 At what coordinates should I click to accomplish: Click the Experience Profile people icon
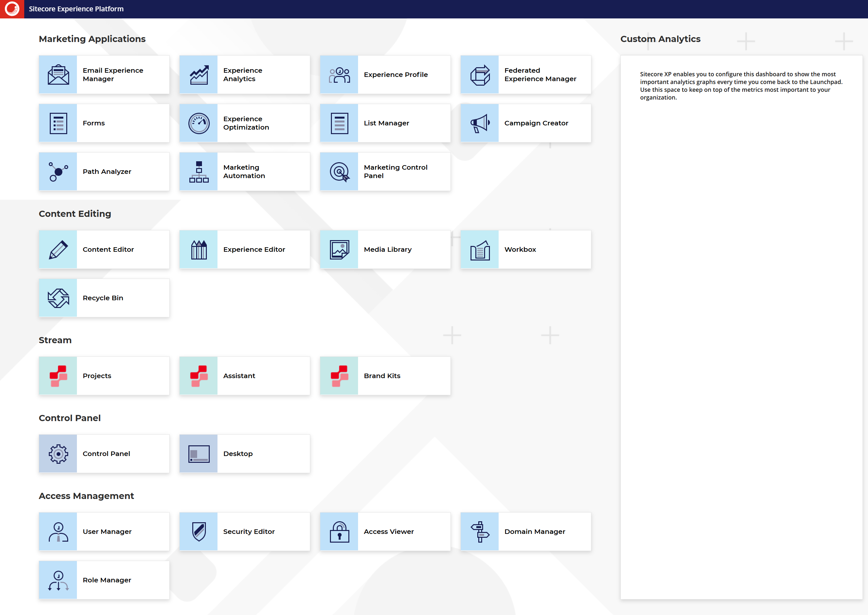(x=339, y=75)
